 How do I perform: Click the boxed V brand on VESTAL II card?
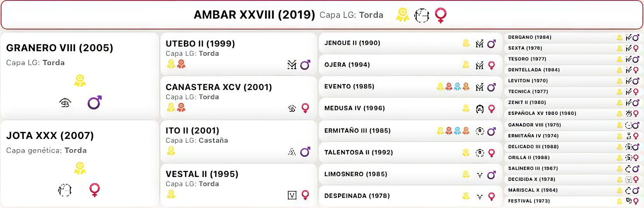[x=292, y=195]
